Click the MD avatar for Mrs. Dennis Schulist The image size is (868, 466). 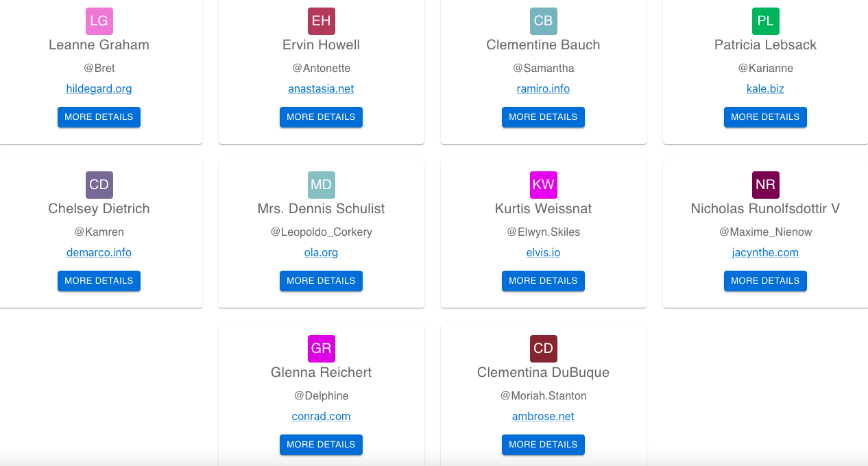[322, 185]
